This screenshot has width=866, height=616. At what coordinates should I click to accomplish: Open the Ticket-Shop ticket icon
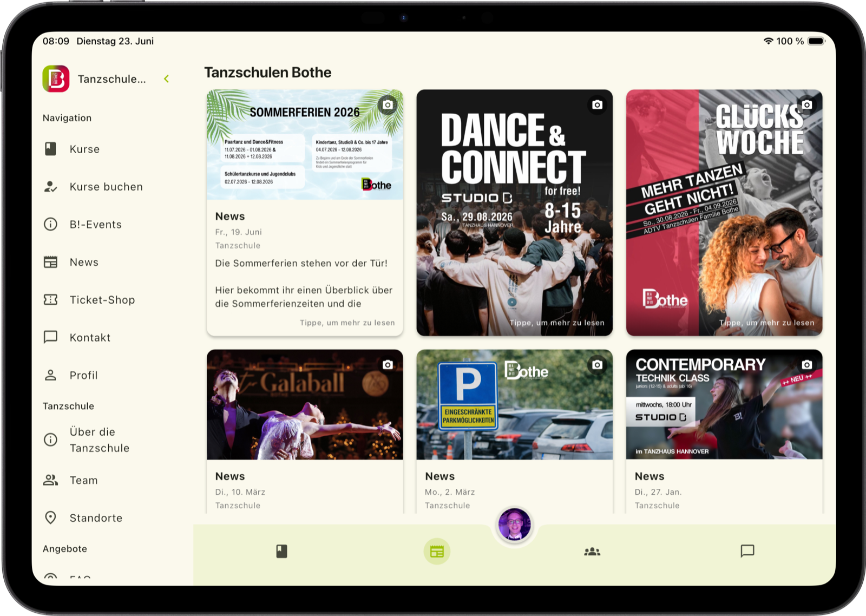(50, 299)
